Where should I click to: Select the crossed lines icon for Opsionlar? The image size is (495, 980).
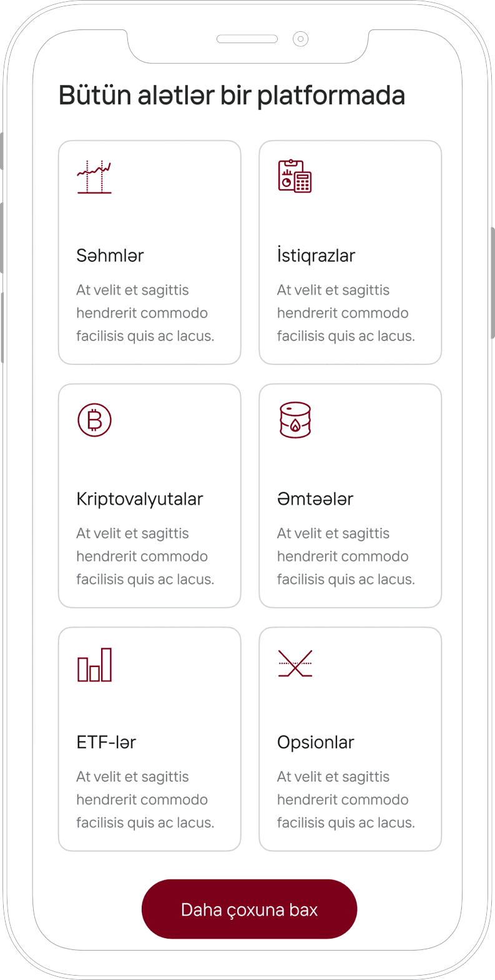295,664
